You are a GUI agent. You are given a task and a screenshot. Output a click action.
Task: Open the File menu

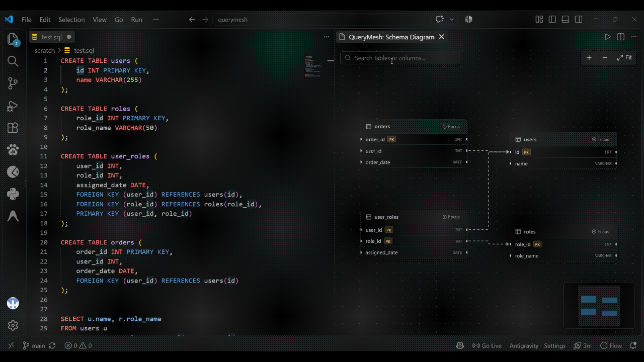26,20
